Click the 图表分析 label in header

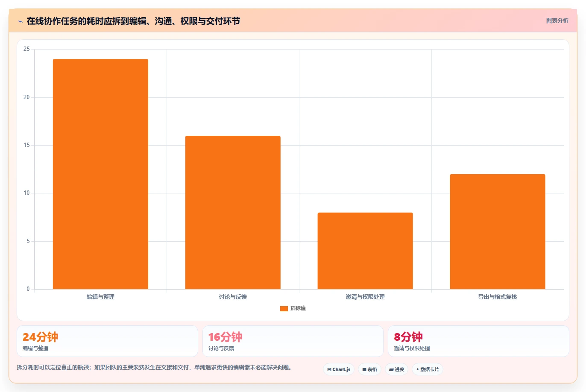coord(557,20)
